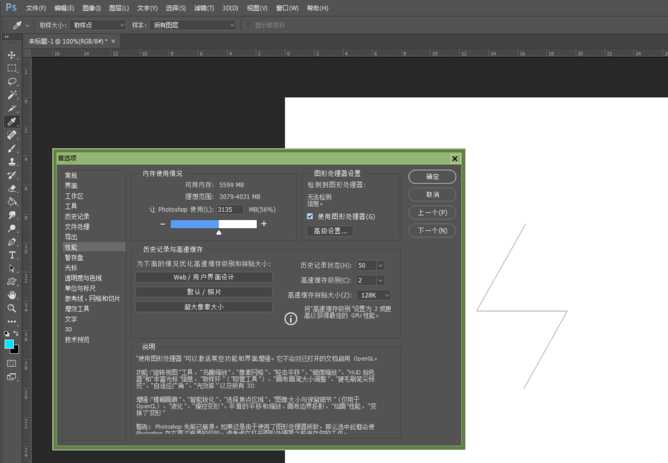Open the 文件 menu
The image size is (668, 463).
35,7
